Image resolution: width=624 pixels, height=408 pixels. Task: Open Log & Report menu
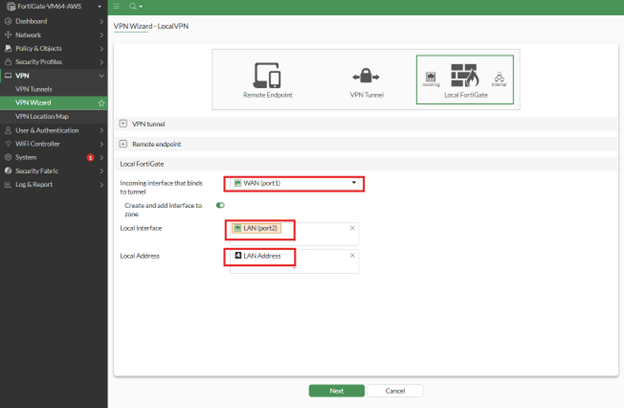pyautogui.click(x=53, y=184)
